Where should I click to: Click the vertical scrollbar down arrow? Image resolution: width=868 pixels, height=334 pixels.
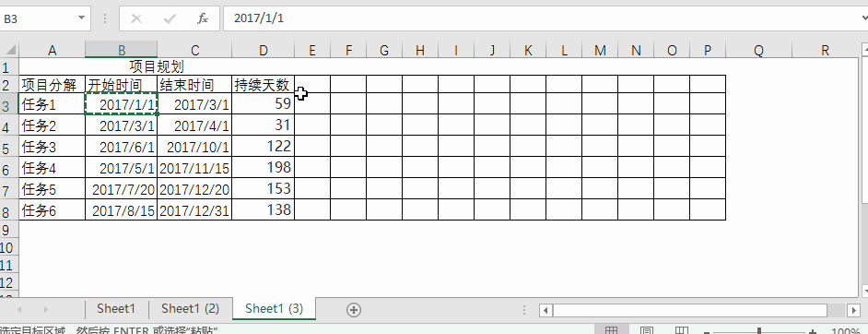864,291
